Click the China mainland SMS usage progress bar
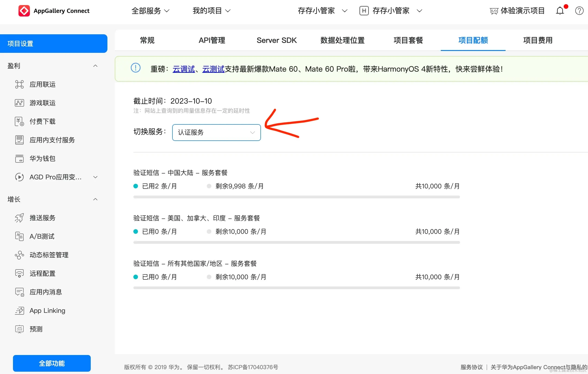 tap(296, 197)
